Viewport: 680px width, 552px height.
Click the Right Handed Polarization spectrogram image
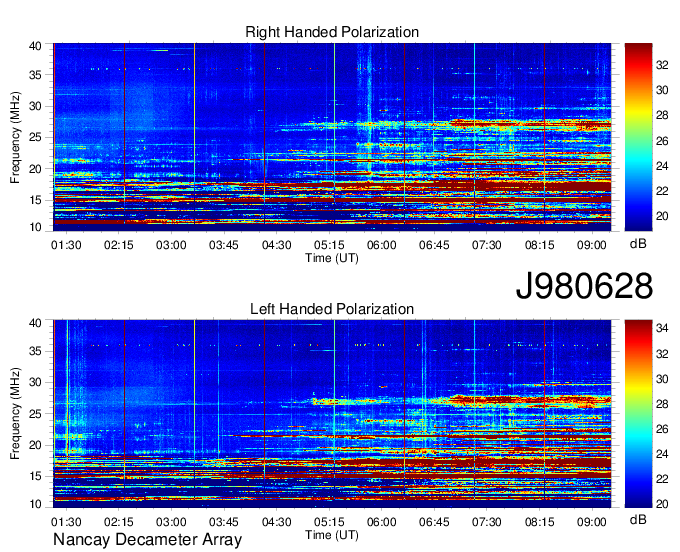332,137
